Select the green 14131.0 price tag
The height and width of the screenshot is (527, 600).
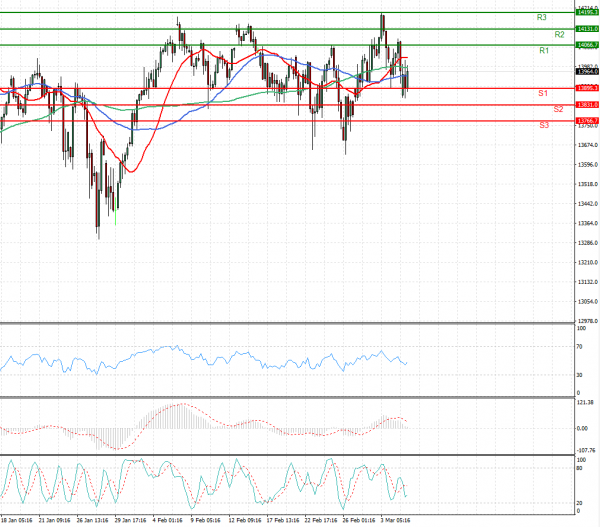click(x=587, y=29)
